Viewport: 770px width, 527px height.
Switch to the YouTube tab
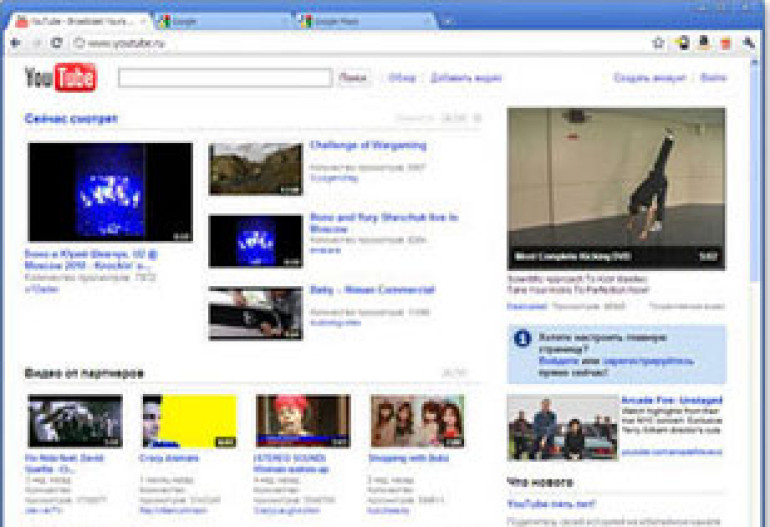click(x=79, y=21)
